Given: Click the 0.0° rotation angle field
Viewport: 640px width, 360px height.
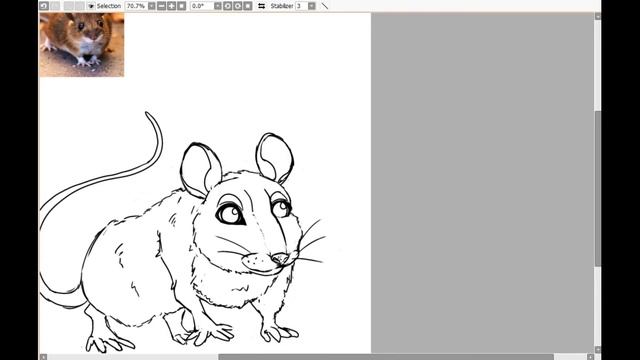Looking at the screenshot, I should (202, 6).
